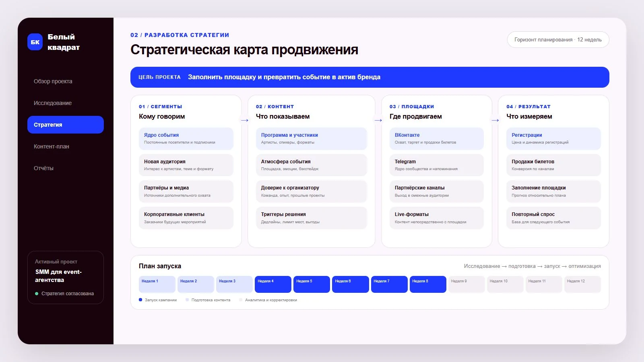644x362 pixels.
Task: Select the Live-форматы card
Action: [436, 218]
